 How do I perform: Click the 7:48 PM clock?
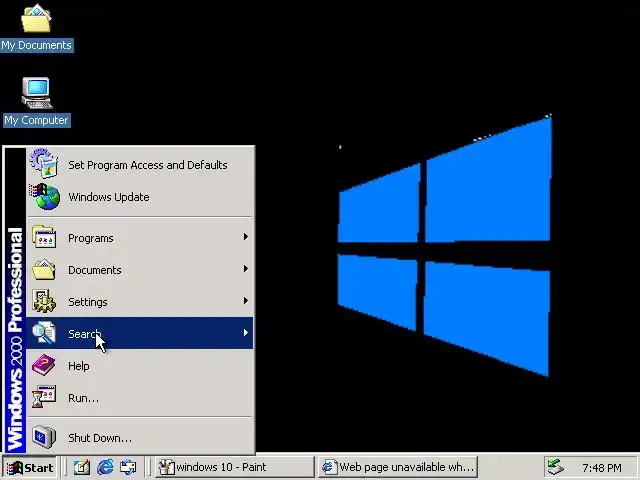602,467
